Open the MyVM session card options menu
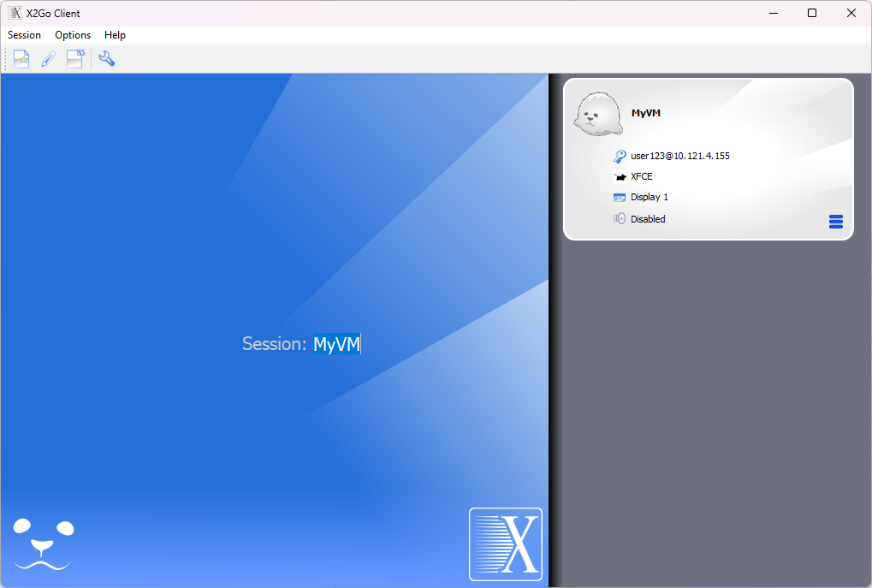872x588 pixels. pos(836,222)
